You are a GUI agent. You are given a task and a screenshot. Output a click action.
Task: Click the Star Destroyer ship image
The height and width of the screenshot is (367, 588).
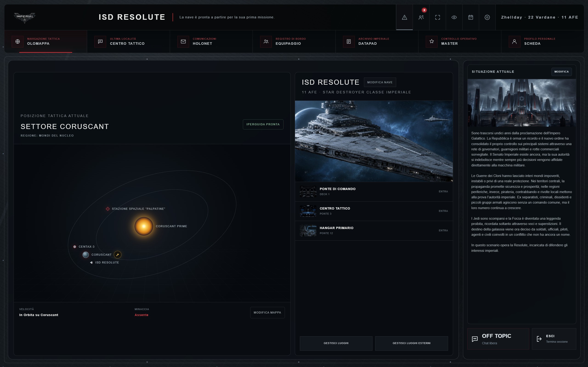coord(374,141)
